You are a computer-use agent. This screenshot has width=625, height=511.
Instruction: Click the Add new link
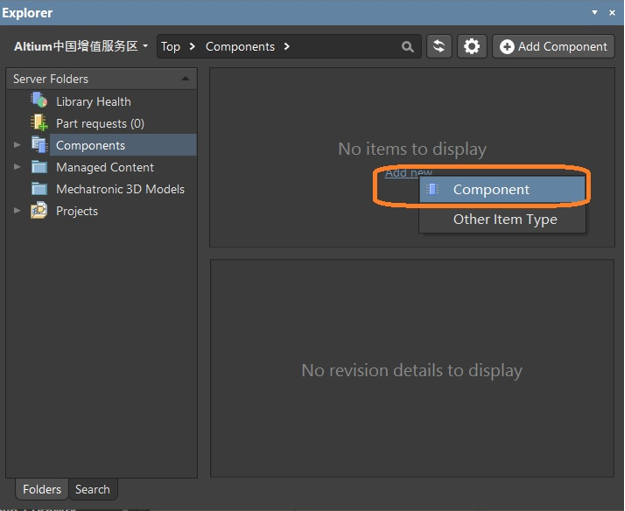coord(408,173)
